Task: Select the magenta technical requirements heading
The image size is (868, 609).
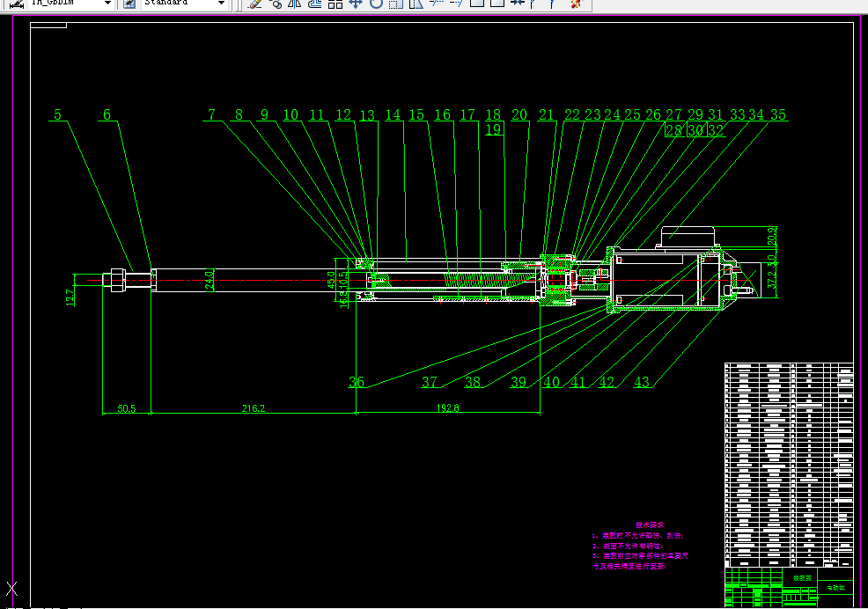Action: pyautogui.click(x=650, y=525)
